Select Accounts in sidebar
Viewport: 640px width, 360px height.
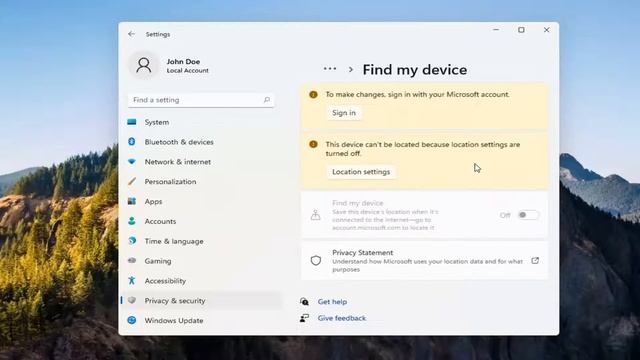[202, 221]
